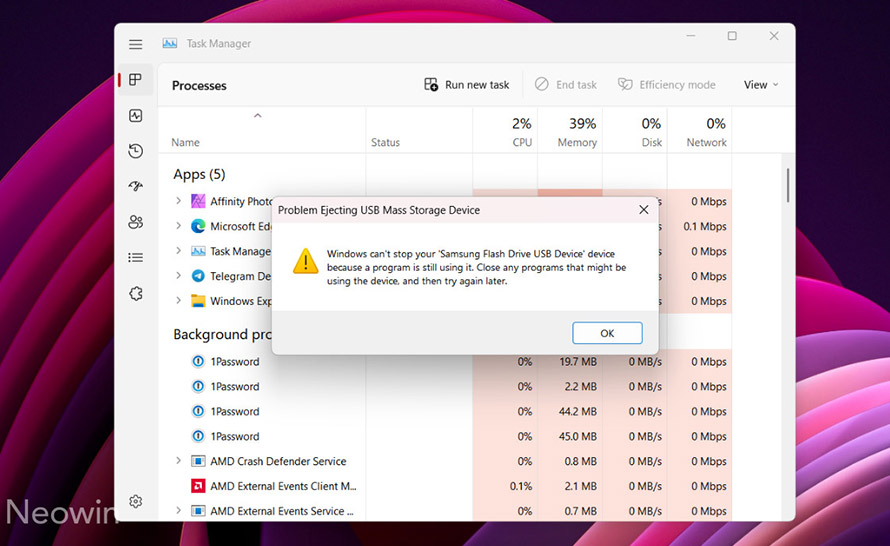Viewport: 890px width, 546px height.
Task: Click the Efficiency mode button label
Action: 677,85
